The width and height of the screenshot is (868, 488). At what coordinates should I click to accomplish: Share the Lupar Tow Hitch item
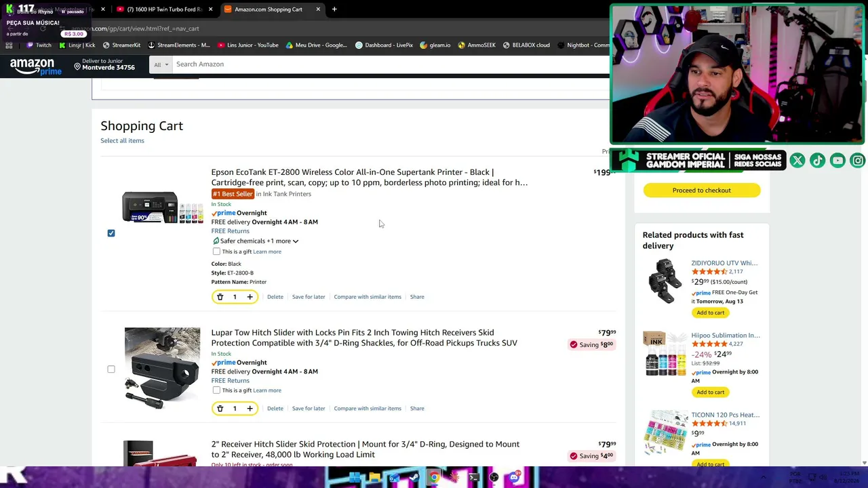pyautogui.click(x=417, y=409)
